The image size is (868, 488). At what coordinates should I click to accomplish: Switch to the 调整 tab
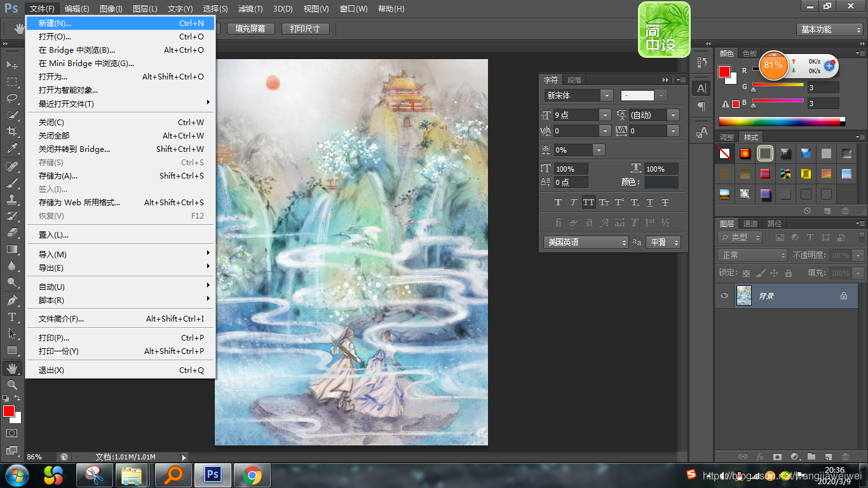[727, 137]
